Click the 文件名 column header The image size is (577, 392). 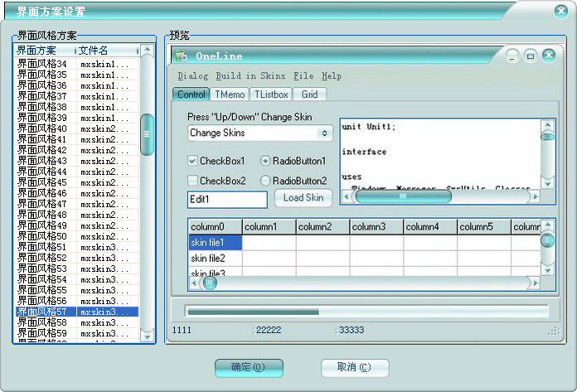tap(108, 51)
